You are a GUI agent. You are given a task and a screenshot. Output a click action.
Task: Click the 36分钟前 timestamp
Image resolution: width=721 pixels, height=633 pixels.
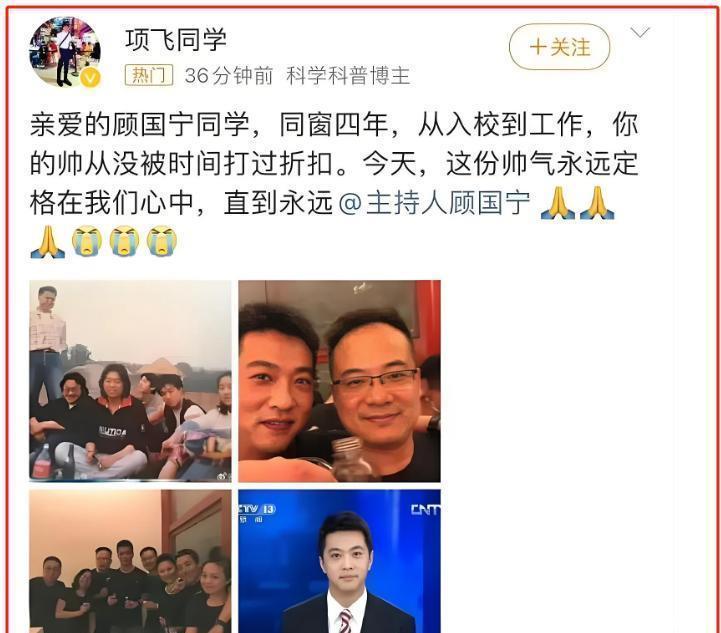coord(229,76)
